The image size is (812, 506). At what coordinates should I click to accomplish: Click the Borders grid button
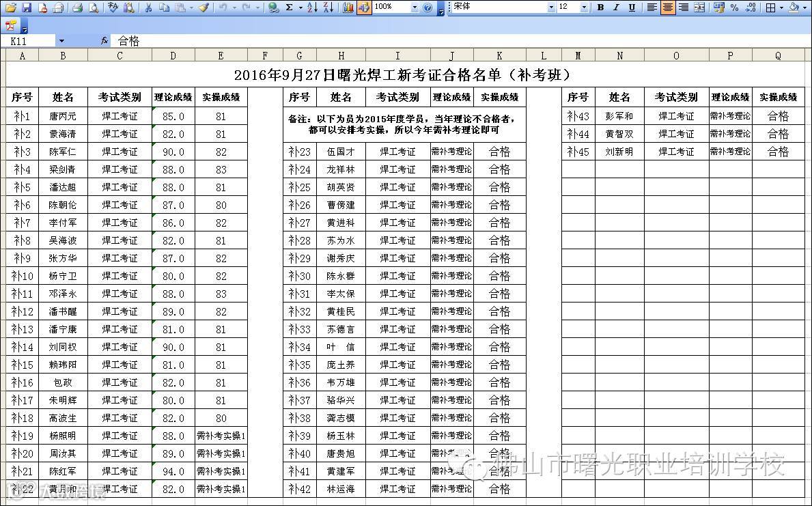click(x=771, y=8)
